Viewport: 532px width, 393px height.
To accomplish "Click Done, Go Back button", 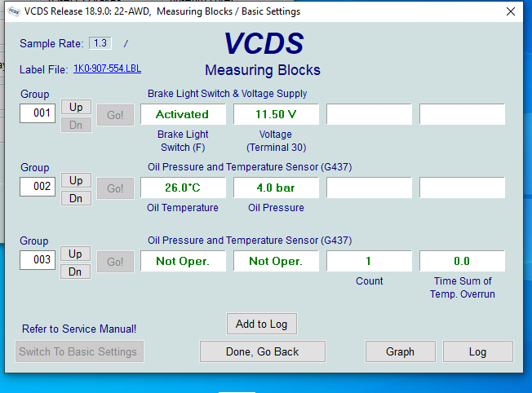I will (262, 351).
